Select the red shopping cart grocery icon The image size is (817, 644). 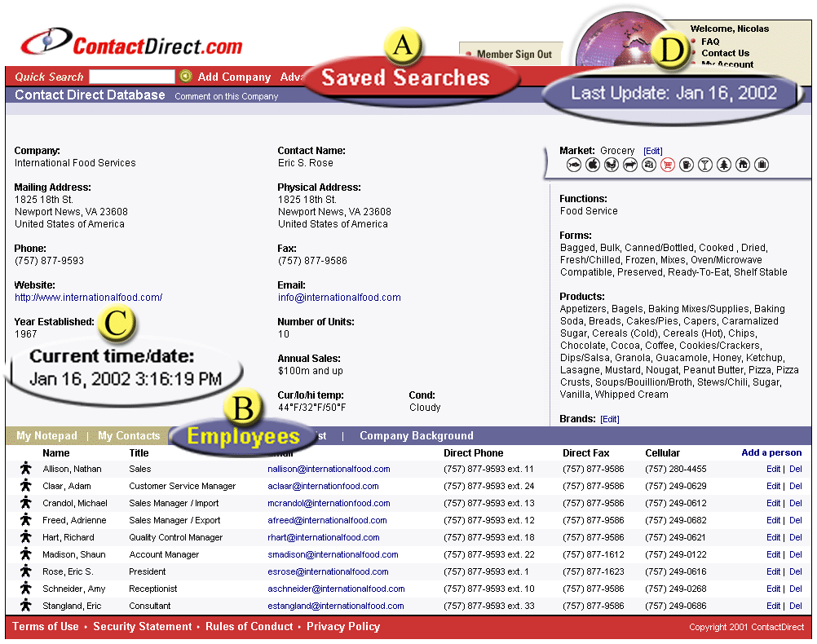(x=668, y=165)
